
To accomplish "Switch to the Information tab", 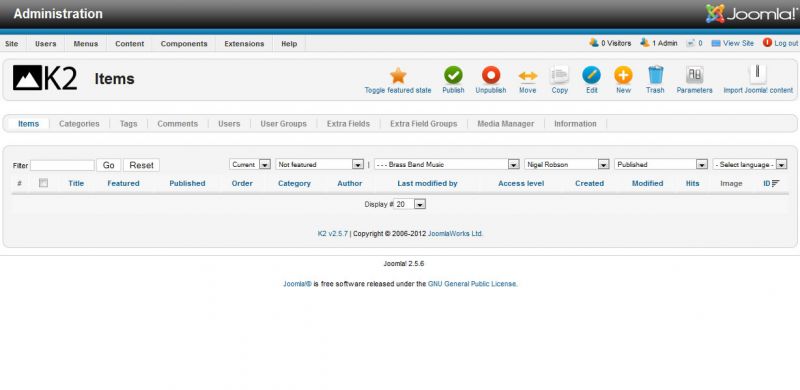I will [575, 124].
